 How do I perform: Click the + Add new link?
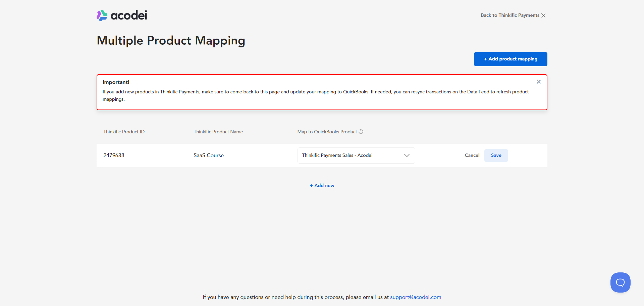pos(322,185)
